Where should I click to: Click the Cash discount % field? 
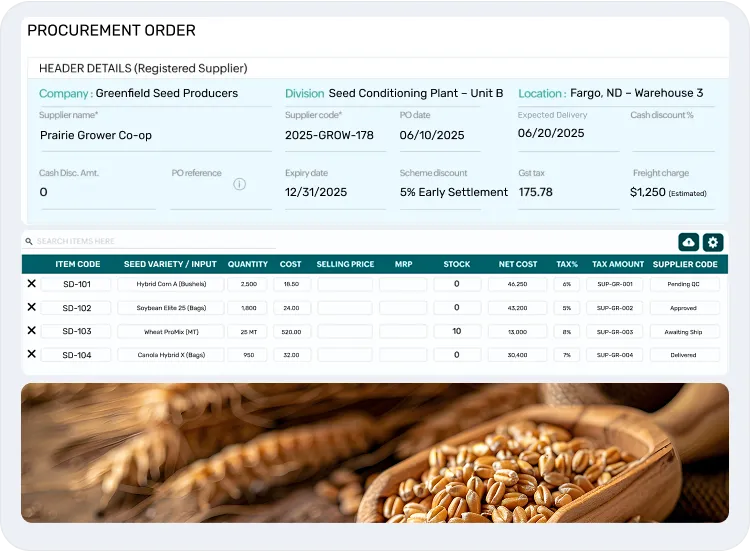[x=672, y=135]
